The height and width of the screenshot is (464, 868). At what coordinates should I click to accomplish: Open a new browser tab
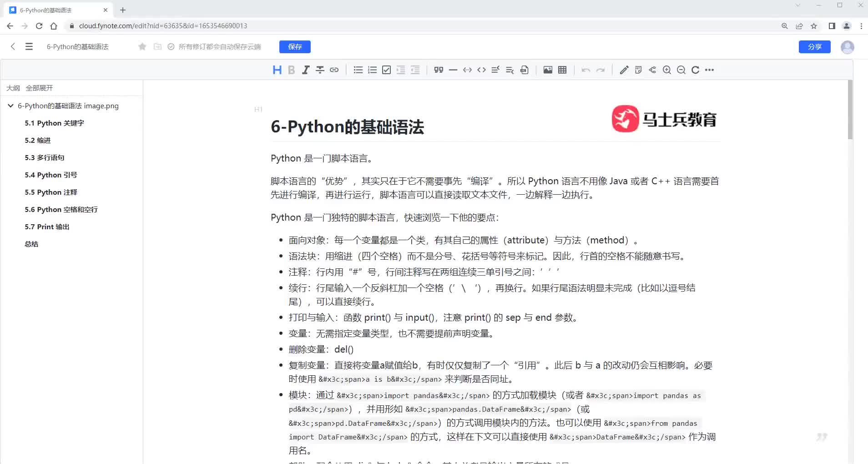pyautogui.click(x=123, y=10)
